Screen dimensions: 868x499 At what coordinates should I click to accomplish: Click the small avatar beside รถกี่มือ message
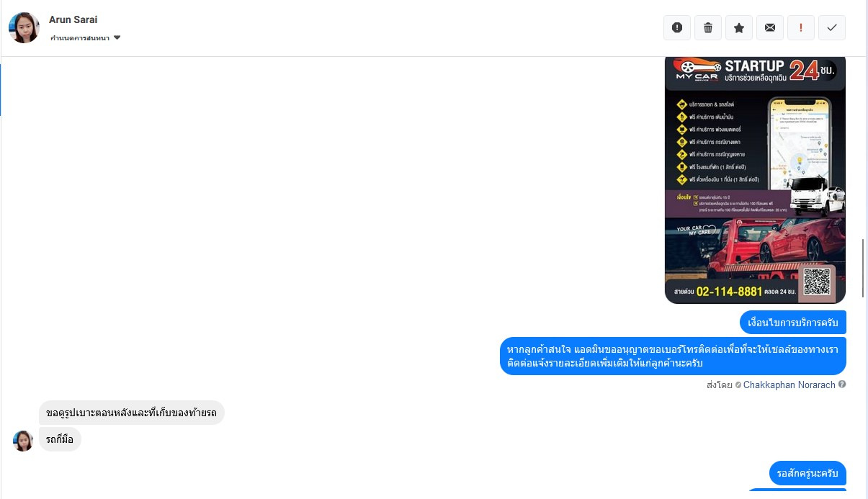tap(23, 441)
